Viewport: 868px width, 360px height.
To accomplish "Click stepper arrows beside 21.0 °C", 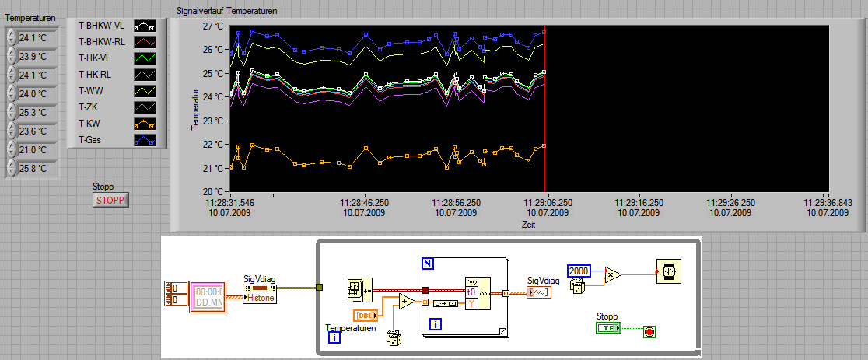I will tap(12, 150).
